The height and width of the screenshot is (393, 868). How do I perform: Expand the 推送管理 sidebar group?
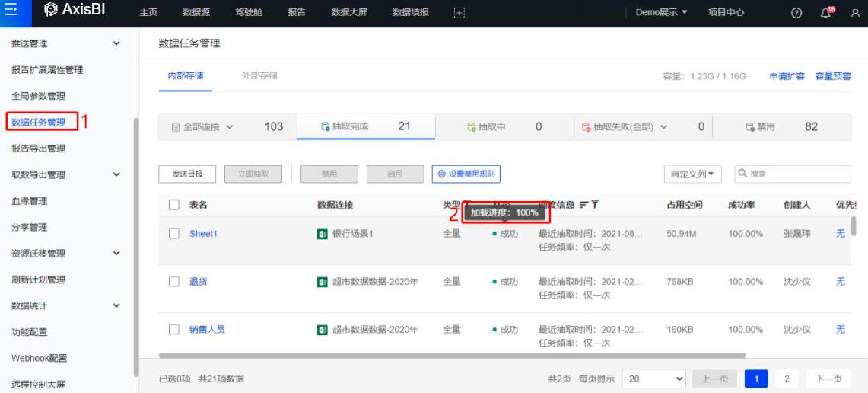pos(116,43)
